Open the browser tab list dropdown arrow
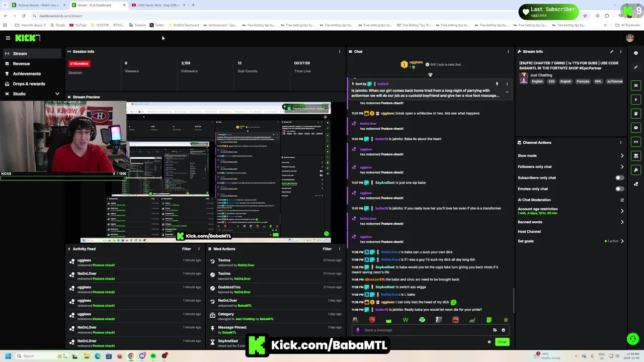 (x=5, y=5)
